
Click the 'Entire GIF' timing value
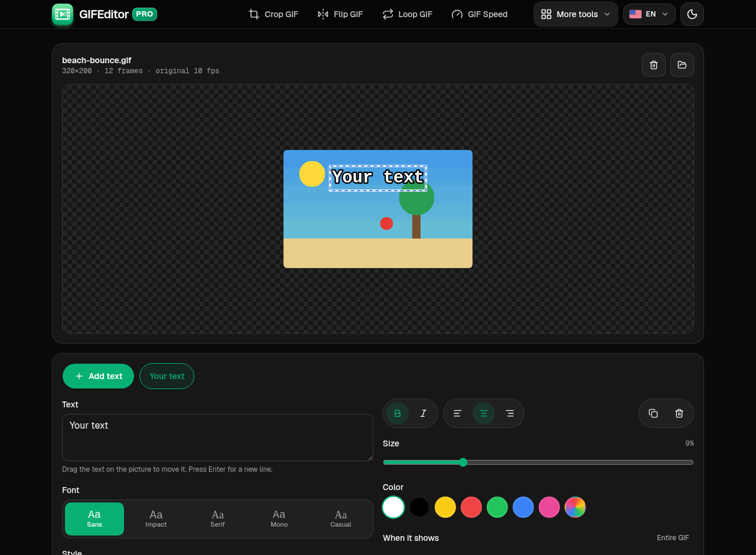tap(673, 538)
